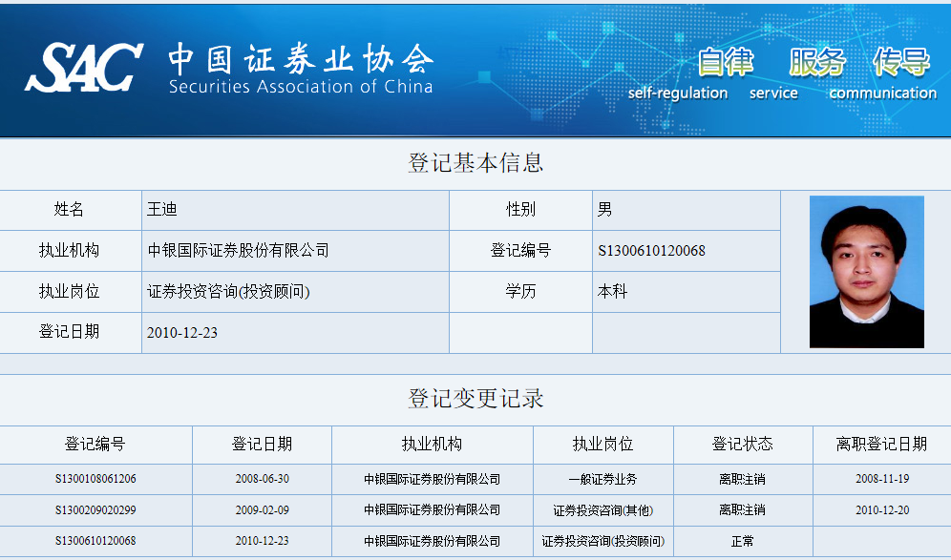
Task: Click the 一般证券业务 position cell
Action: click(x=602, y=479)
